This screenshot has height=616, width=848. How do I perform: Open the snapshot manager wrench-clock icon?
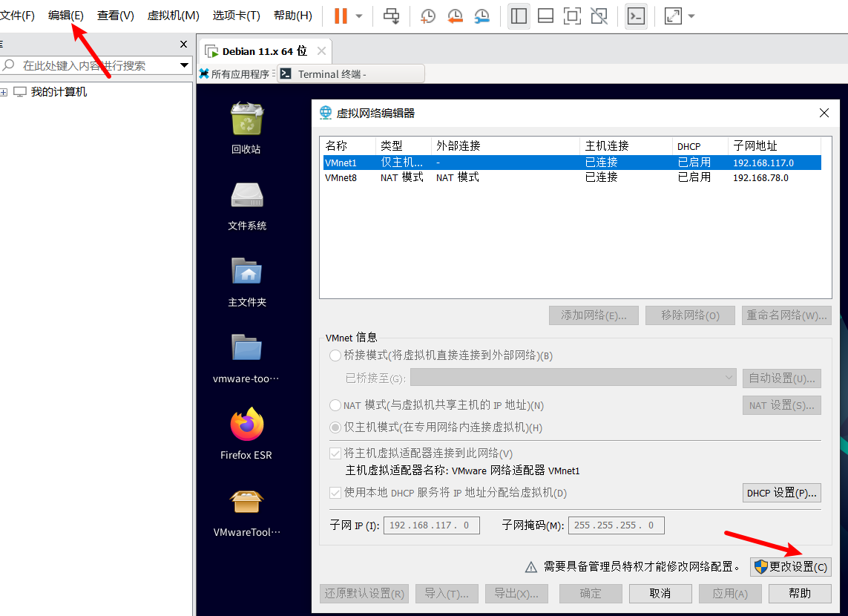click(x=482, y=16)
